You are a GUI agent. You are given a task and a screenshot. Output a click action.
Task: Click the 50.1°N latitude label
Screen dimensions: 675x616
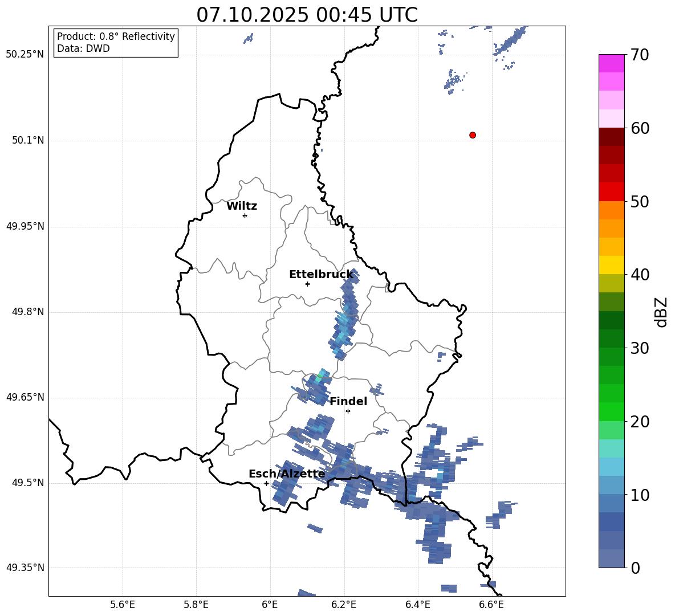28,140
